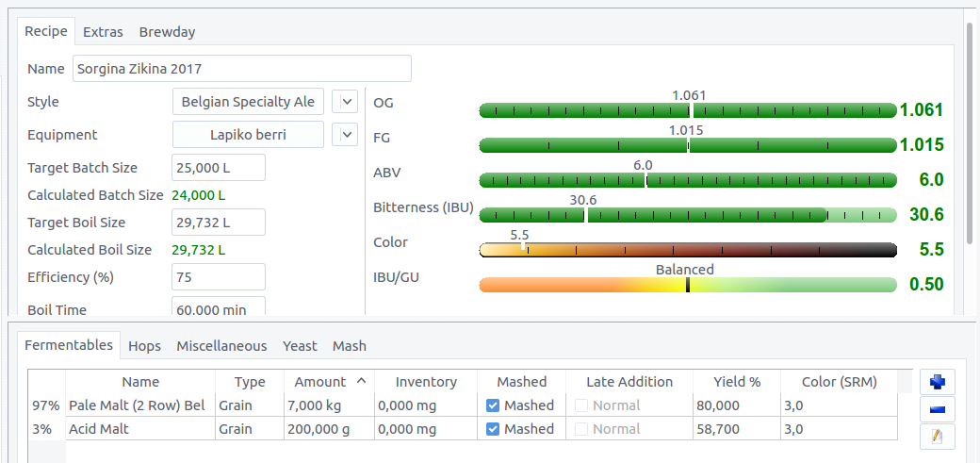Toggle Late Addition checkbox for Pale Malt row
Viewport: 980px width, 463px height.
581,405
